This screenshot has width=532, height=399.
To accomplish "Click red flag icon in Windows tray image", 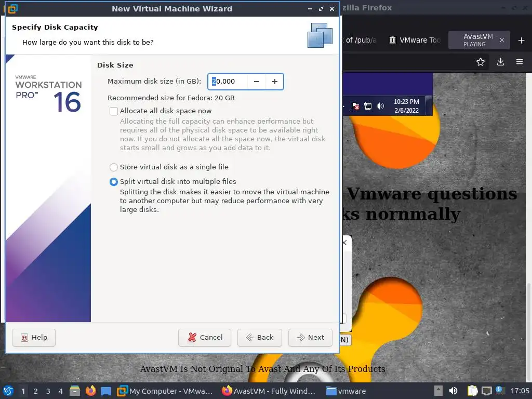I will point(355,106).
